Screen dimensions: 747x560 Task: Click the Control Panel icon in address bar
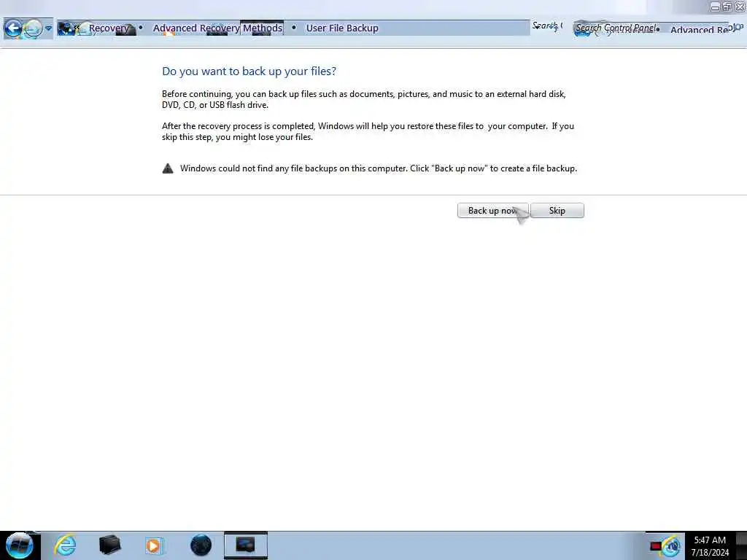click(66, 28)
